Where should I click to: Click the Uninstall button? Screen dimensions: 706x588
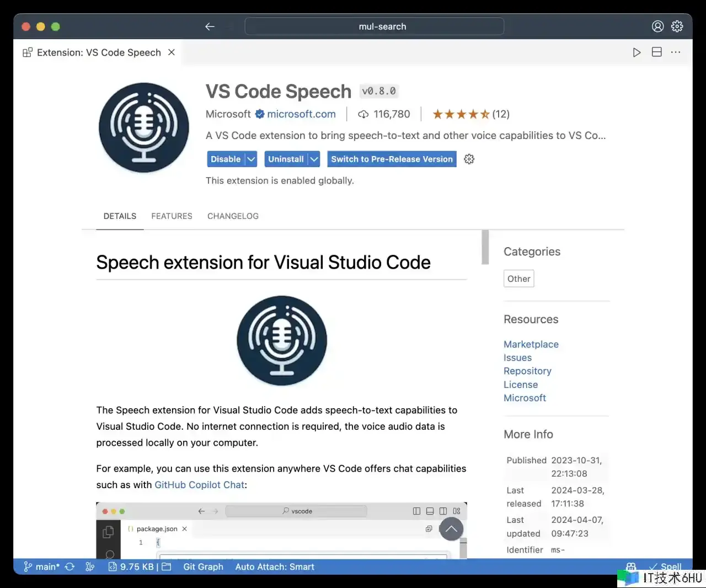pyautogui.click(x=286, y=159)
